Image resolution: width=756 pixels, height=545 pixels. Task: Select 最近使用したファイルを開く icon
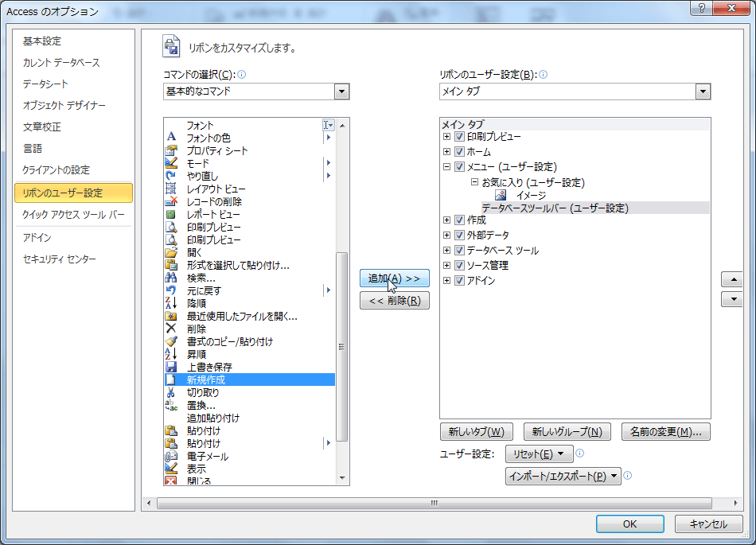coord(171,316)
